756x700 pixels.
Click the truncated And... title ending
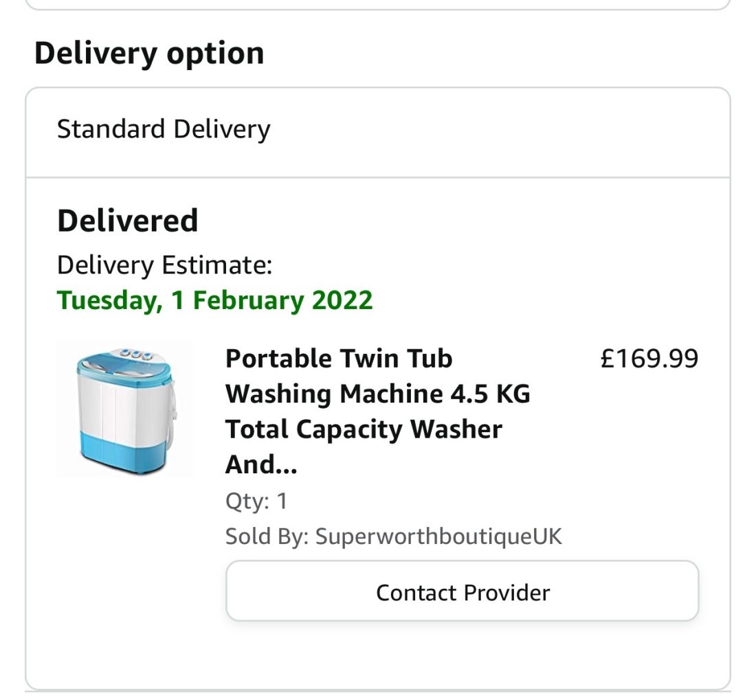(261, 464)
